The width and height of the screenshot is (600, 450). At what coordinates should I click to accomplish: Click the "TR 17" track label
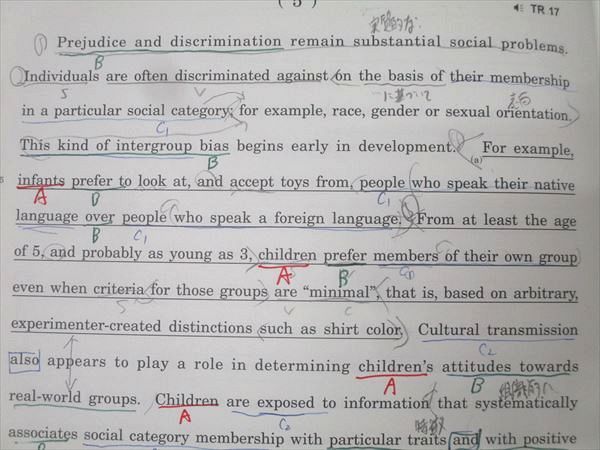pos(545,10)
